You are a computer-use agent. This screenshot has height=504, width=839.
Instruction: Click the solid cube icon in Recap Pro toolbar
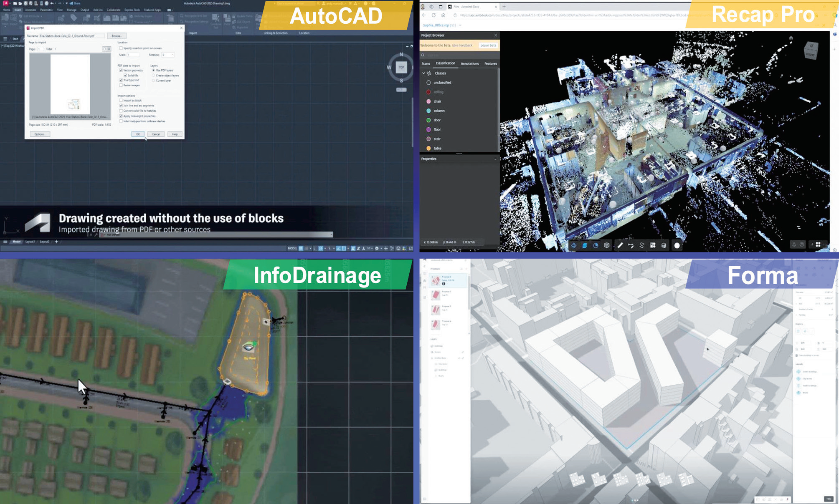point(664,245)
